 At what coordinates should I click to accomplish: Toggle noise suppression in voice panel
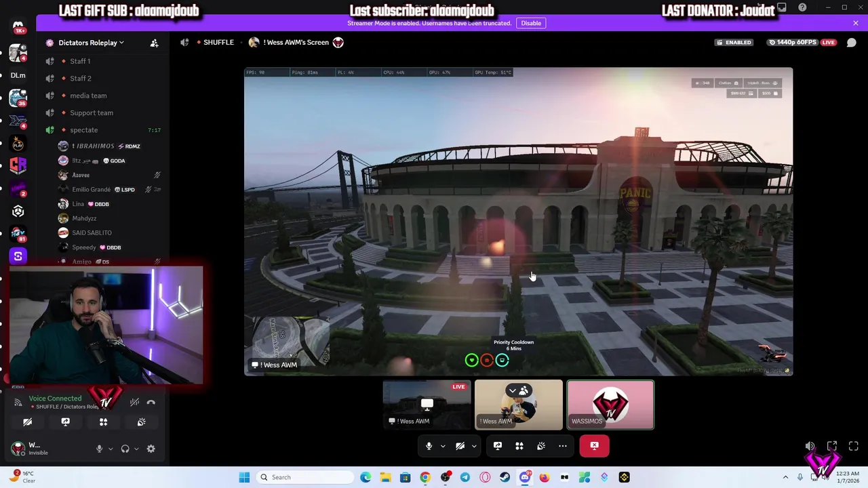point(135,402)
